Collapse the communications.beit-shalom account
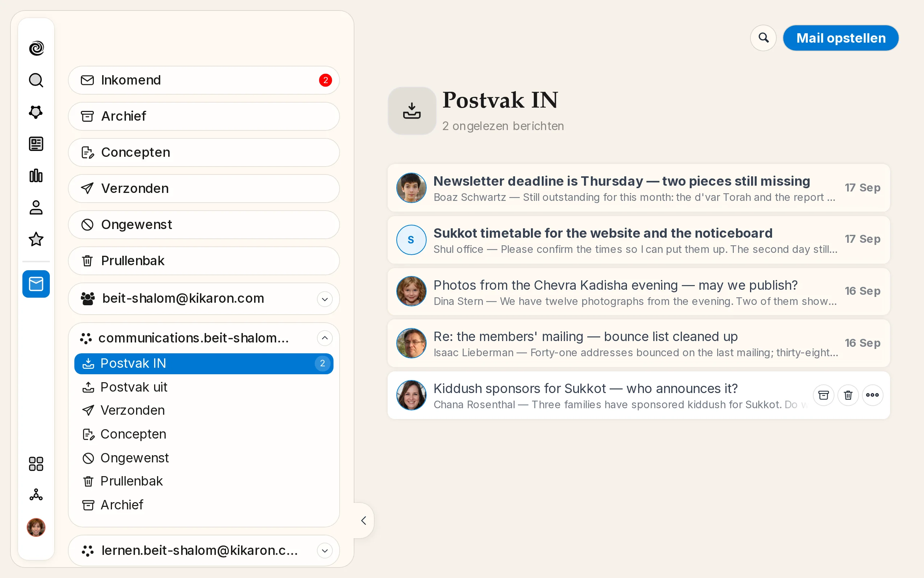 coord(325,338)
